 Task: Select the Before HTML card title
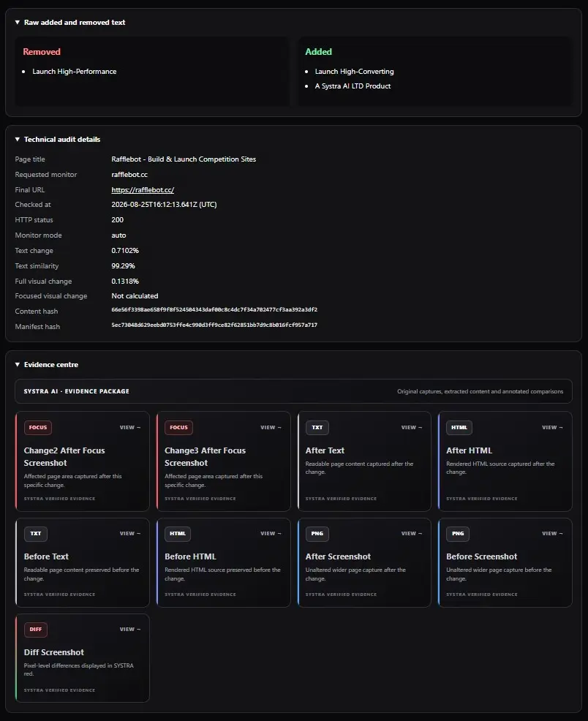[190, 556]
